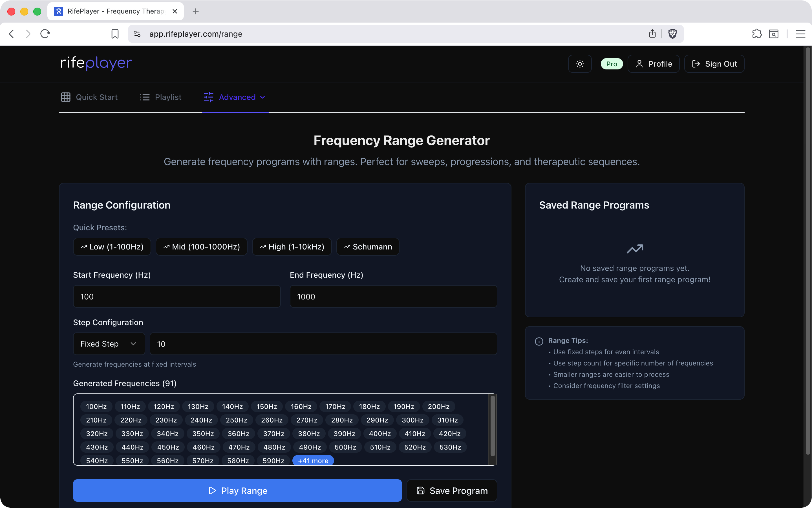Click the green Pro badge

pyautogui.click(x=612, y=64)
